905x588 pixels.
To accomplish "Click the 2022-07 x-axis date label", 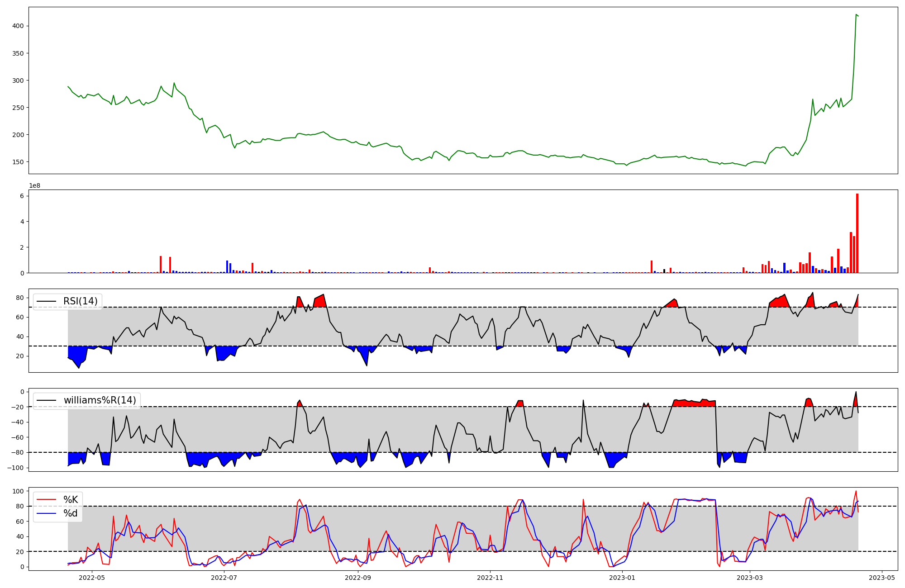I will (224, 578).
